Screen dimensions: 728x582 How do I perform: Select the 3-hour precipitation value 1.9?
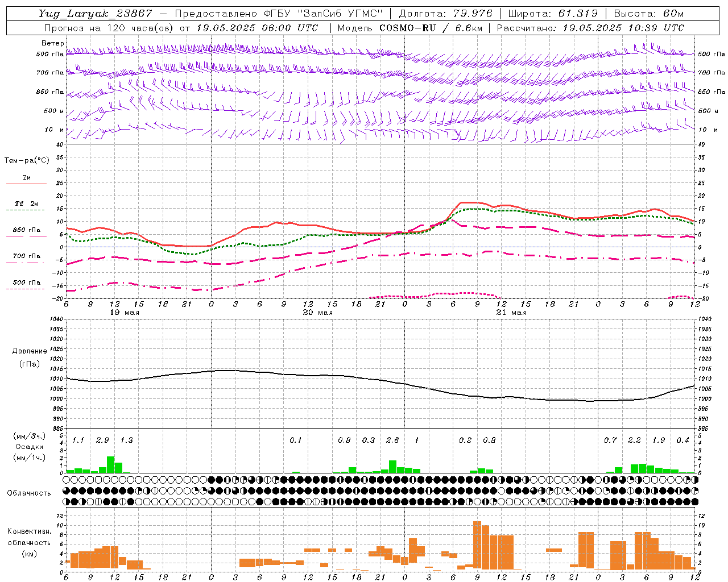click(x=658, y=440)
